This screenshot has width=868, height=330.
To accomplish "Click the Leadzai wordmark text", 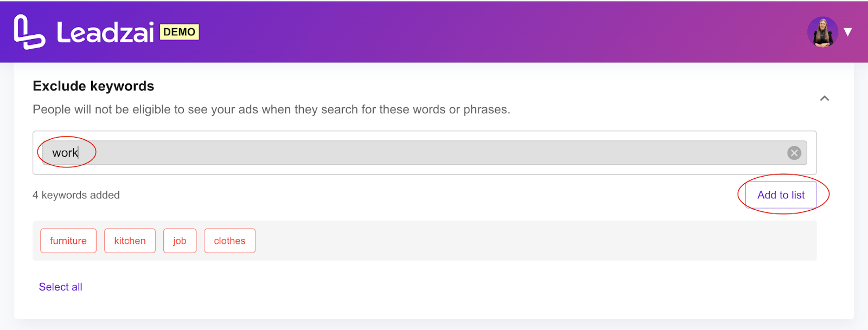I will [105, 33].
